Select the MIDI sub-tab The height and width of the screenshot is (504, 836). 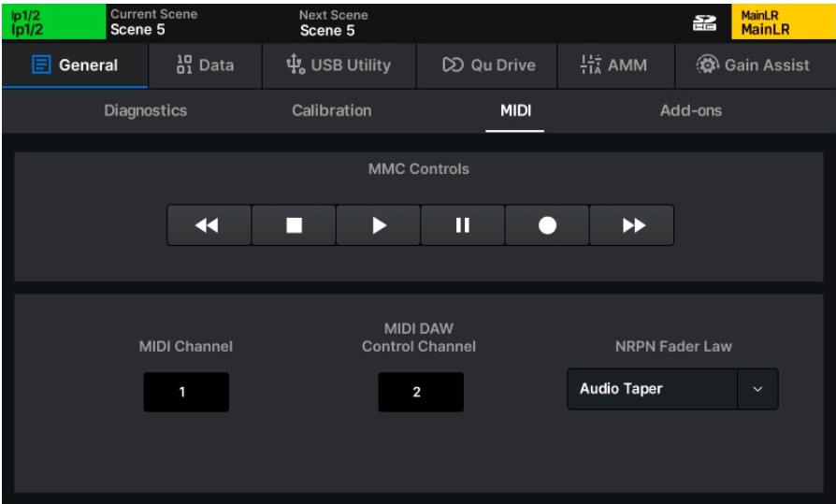515,110
